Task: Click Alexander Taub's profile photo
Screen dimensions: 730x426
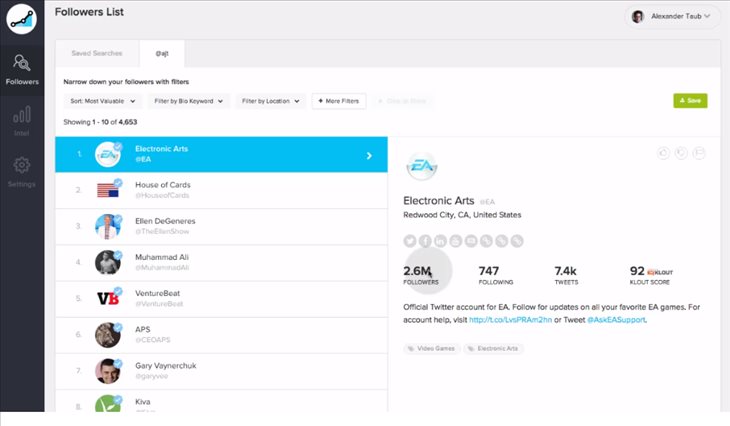Action: pos(637,16)
